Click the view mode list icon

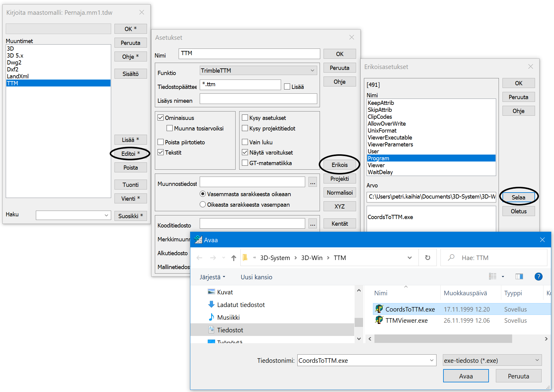[493, 277]
